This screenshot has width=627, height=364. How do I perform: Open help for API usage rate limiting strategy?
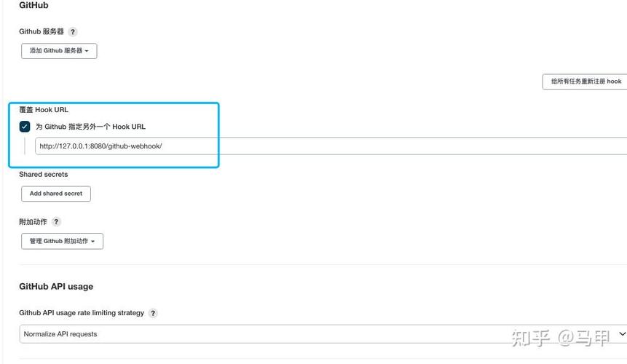coord(153,313)
